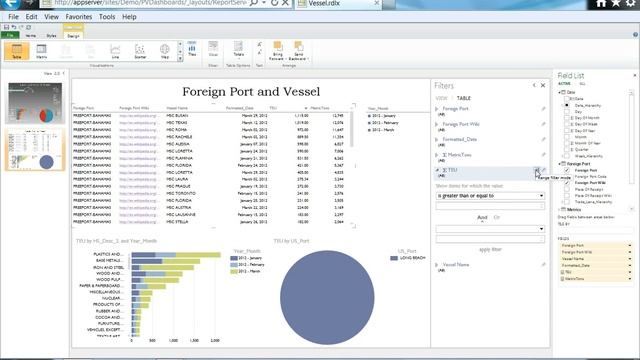Click the green File ribbon tab
The width and height of the screenshot is (640, 360).
[10, 36]
